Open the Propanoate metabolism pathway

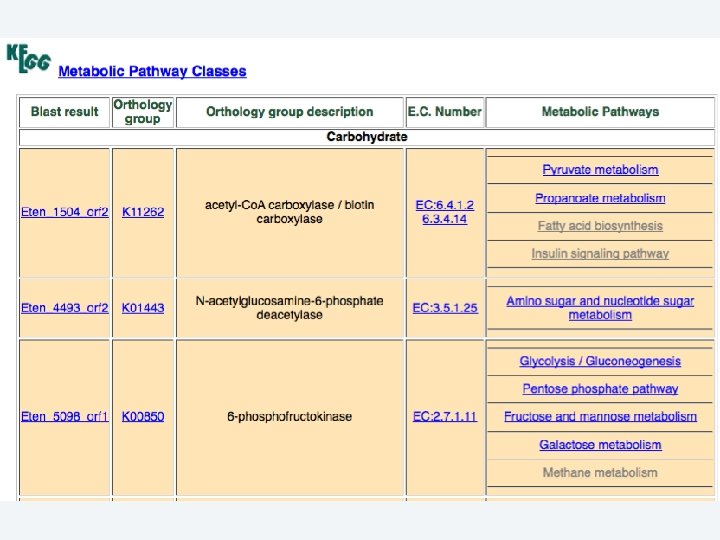600,198
